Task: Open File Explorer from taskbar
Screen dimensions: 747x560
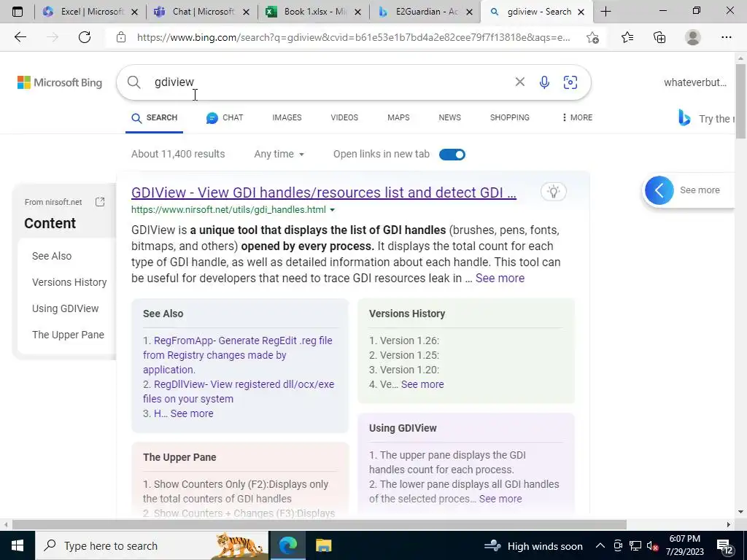Action: point(323,545)
